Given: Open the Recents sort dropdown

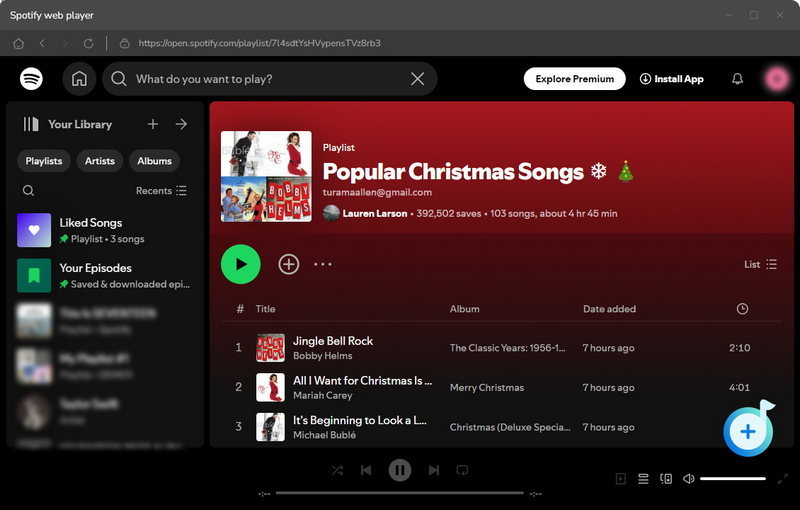Looking at the screenshot, I should 161,191.
